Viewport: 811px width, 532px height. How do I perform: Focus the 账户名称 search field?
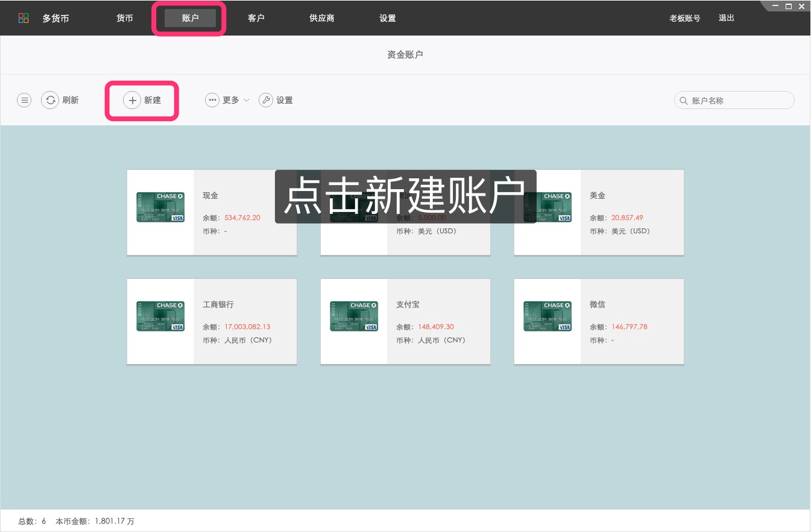734,101
